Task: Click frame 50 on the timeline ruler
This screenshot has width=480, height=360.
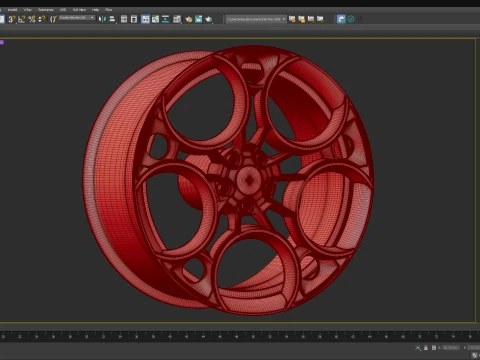Action: click(x=253, y=337)
